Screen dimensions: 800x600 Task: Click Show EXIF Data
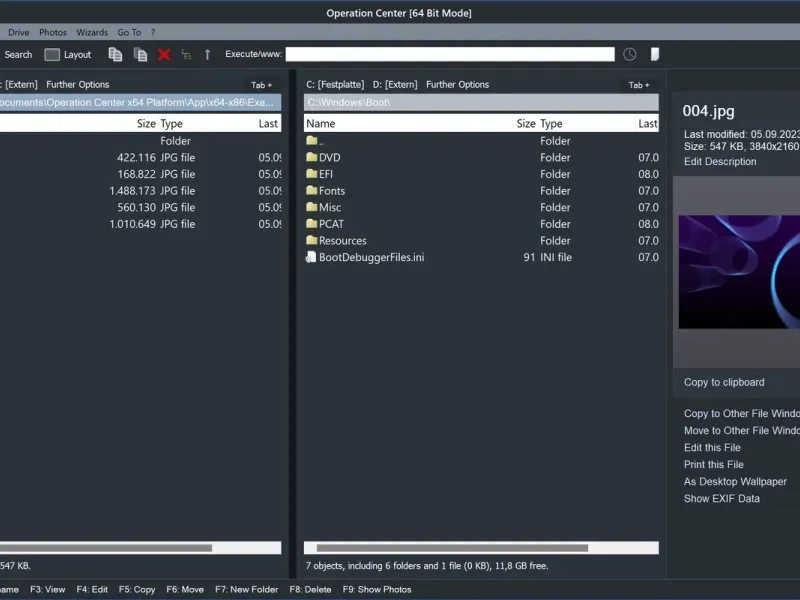(721, 498)
